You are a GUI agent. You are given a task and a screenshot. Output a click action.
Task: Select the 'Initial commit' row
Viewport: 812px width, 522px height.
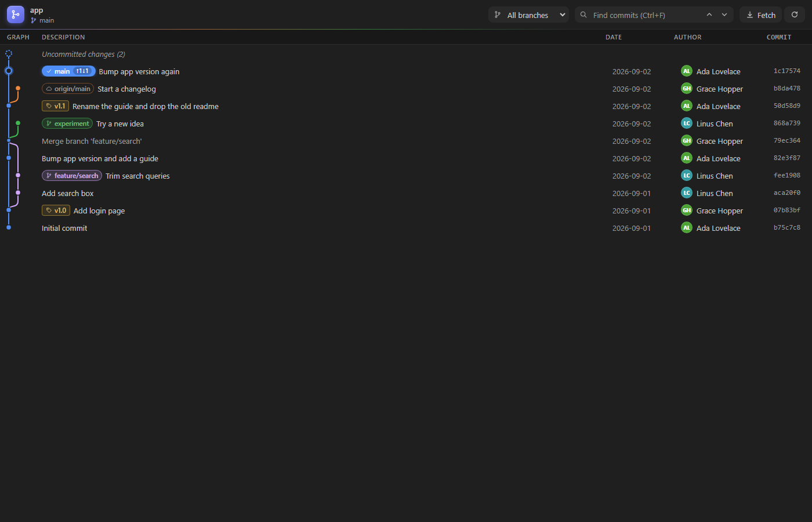point(406,228)
